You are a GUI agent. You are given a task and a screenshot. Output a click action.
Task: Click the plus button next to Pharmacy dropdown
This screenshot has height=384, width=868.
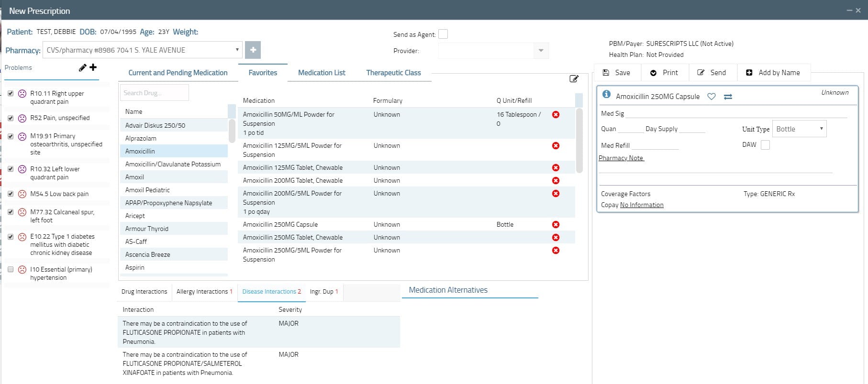pyautogui.click(x=253, y=50)
